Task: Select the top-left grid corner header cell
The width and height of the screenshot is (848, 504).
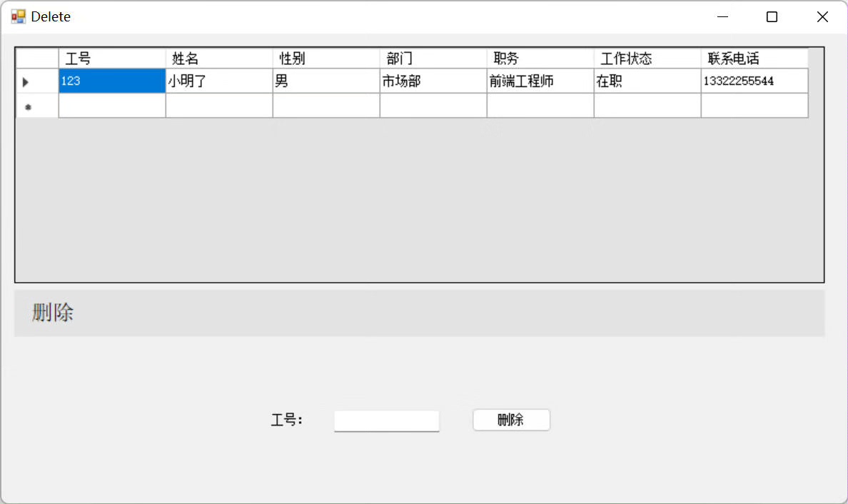Action: pos(37,59)
